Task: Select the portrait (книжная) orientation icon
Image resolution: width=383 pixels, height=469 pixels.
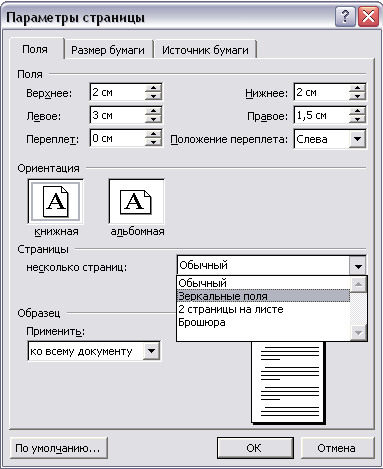Action: (55, 202)
